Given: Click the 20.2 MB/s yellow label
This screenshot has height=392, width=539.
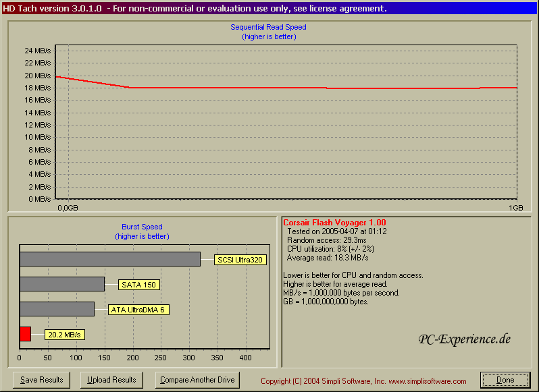Looking at the screenshot, I should 65,335.
